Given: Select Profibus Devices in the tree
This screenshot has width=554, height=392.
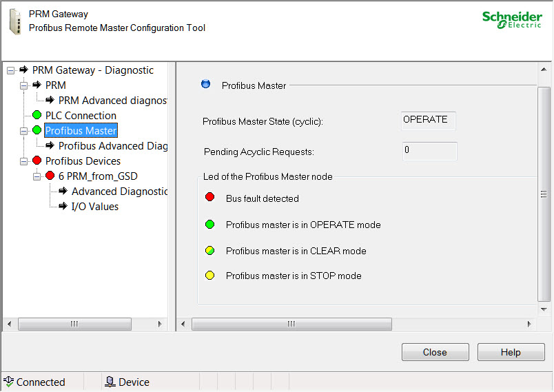Looking at the screenshot, I should coord(83,161).
